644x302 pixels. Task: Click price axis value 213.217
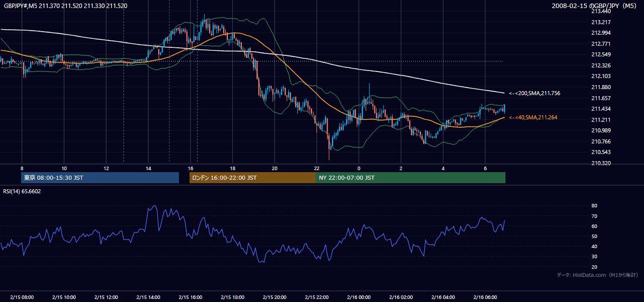point(601,22)
